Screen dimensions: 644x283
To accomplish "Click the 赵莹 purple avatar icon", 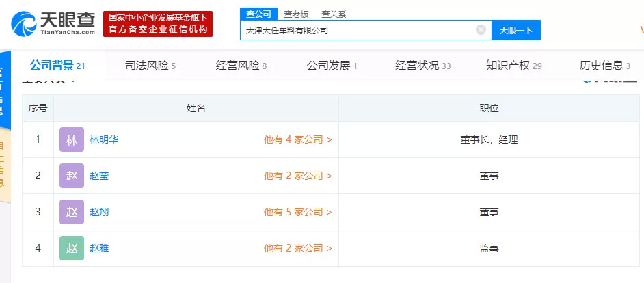I will click(x=72, y=176).
